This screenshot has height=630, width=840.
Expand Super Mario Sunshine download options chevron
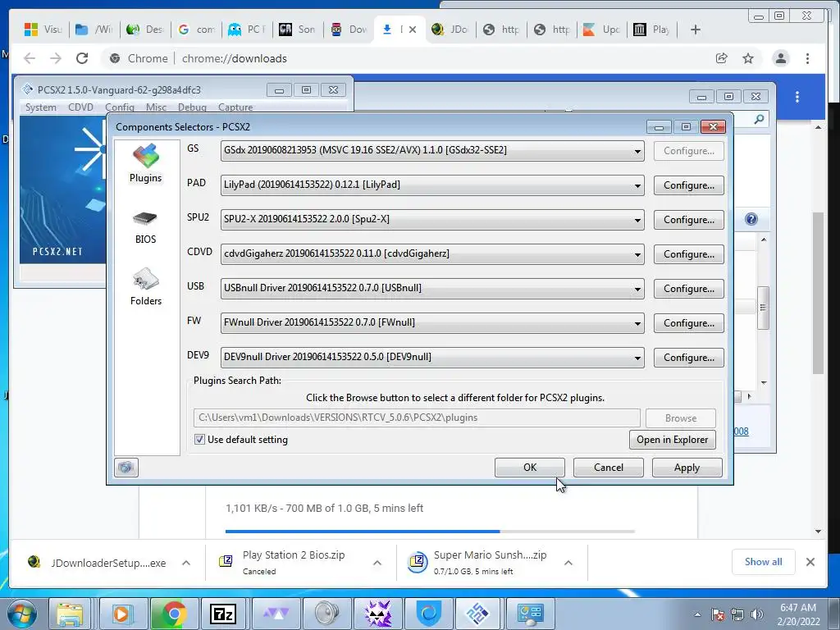point(568,563)
